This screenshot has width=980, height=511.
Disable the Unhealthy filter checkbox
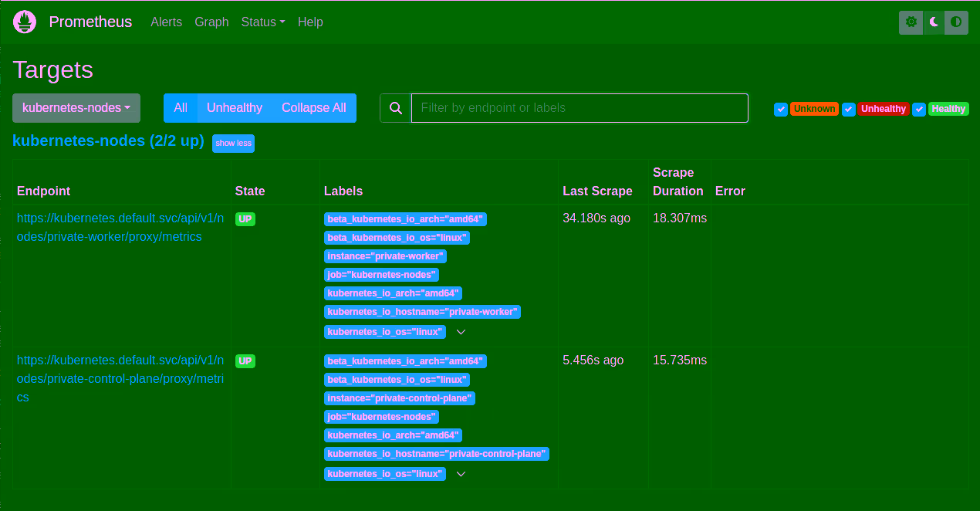click(x=849, y=110)
